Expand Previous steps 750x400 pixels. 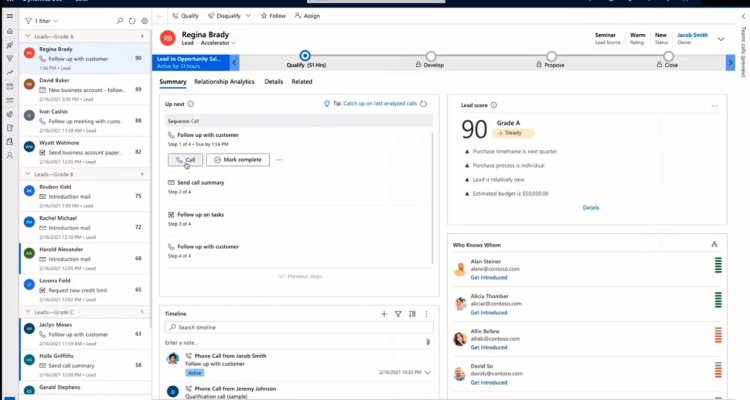[301, 277]
